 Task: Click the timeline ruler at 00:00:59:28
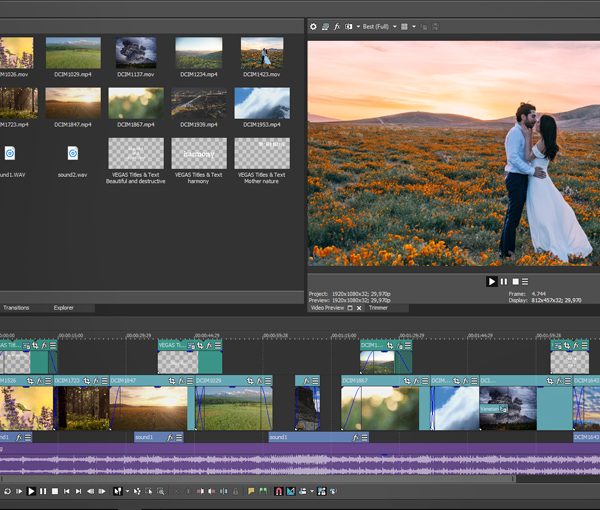coord(275,336)
